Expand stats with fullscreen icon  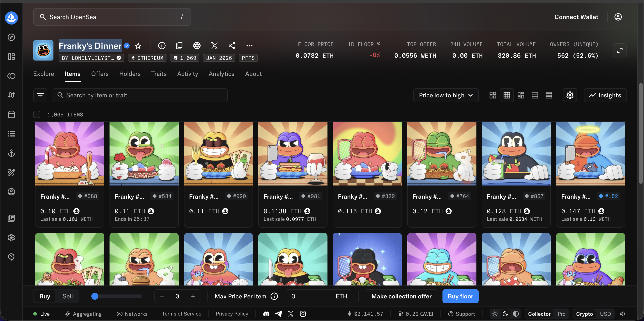(x=620, y=50)
